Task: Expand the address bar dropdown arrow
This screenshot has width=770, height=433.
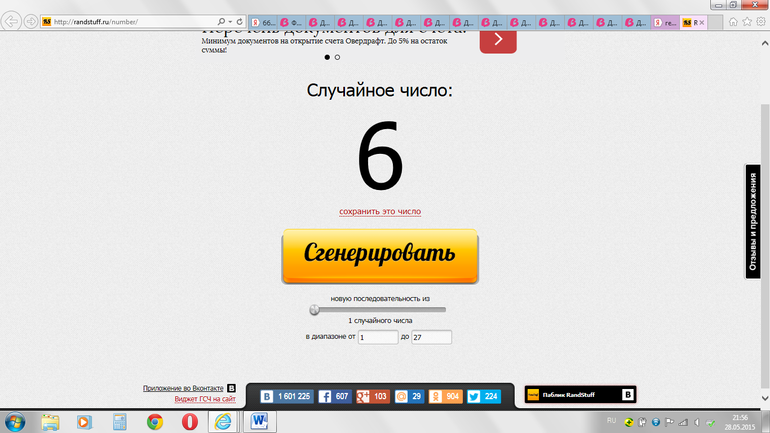Action: click(x=230, y=22)
